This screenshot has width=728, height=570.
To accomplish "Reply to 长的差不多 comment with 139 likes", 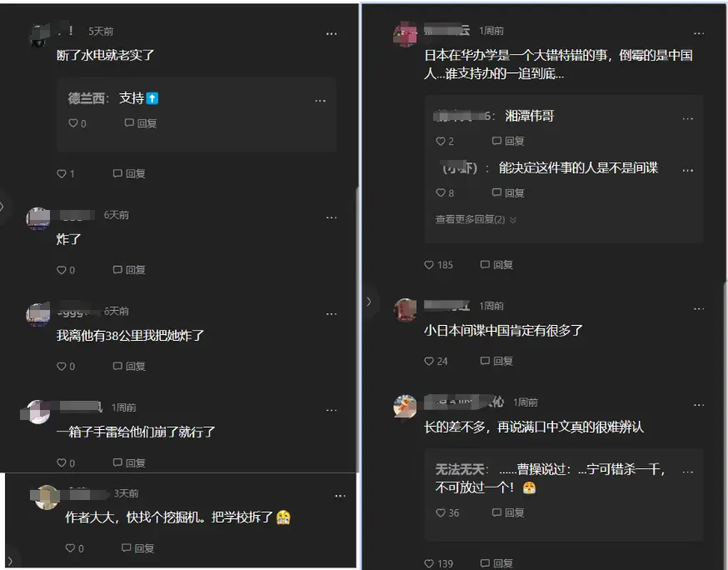I will pyautogui.click(x=496, y=563).
